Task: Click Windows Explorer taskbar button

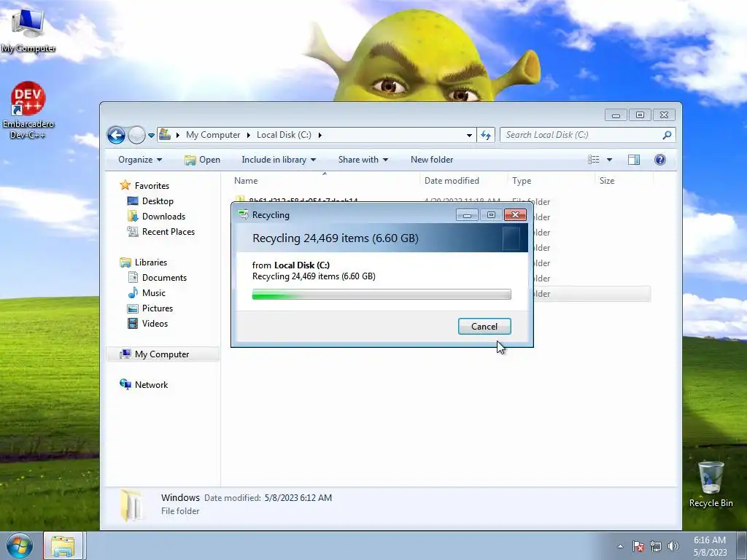Action: click(x=63, y=545)
